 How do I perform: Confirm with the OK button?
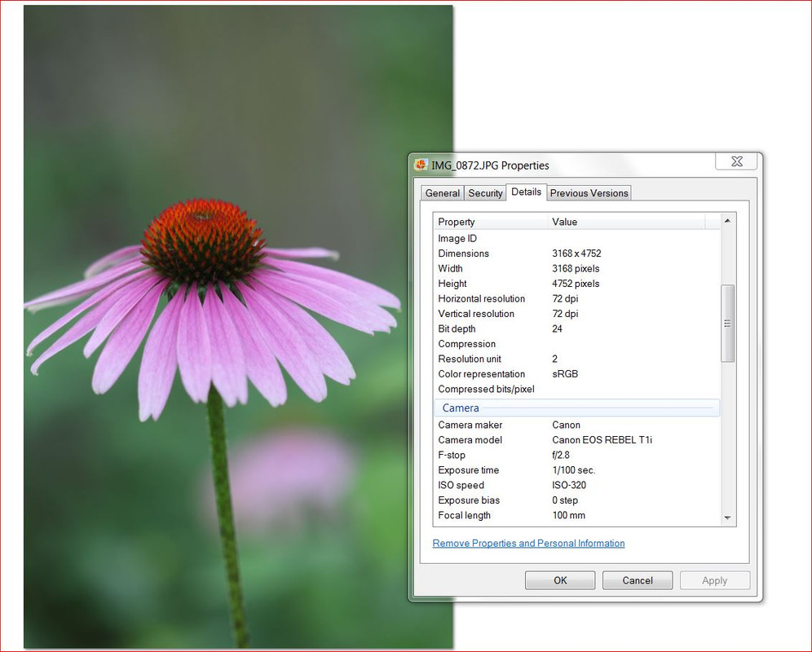click(x=560, y=580)
